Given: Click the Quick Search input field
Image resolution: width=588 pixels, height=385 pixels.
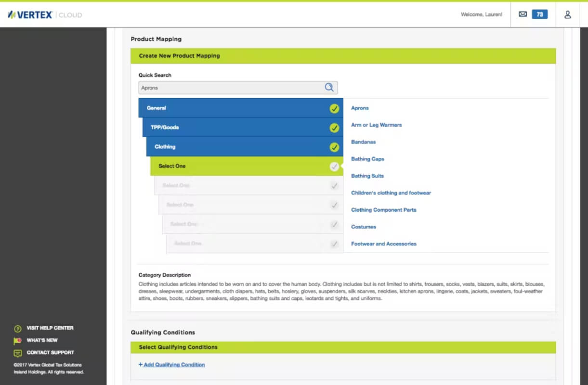Looking at the screenshot, I should click(238, 88).
